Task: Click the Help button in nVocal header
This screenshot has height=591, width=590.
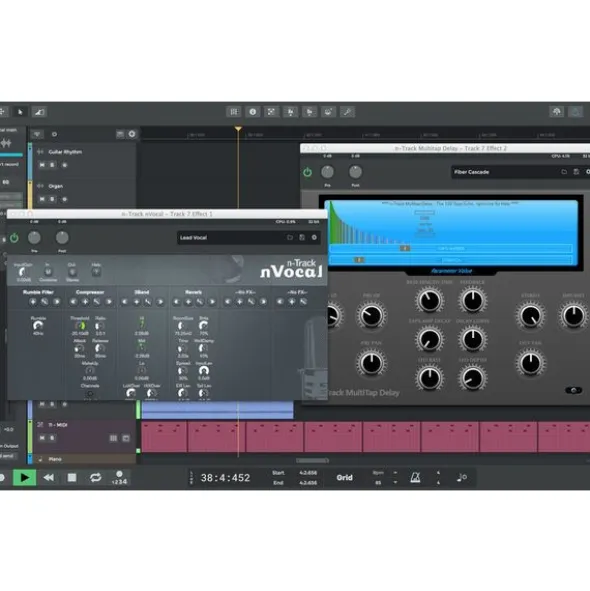Action: coord(96,272)
